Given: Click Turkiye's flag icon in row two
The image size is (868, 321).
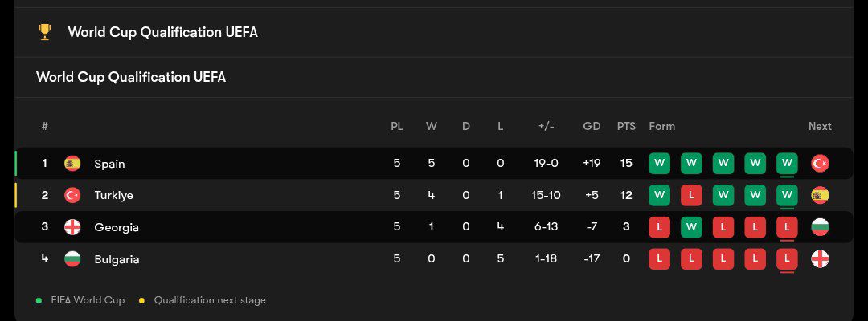Looking at the screenshot, I should (x=72, y=195).
